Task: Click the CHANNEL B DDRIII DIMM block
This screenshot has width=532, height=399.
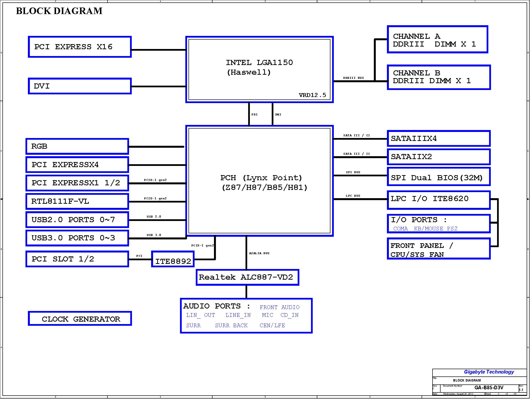Action: (439, 77)
